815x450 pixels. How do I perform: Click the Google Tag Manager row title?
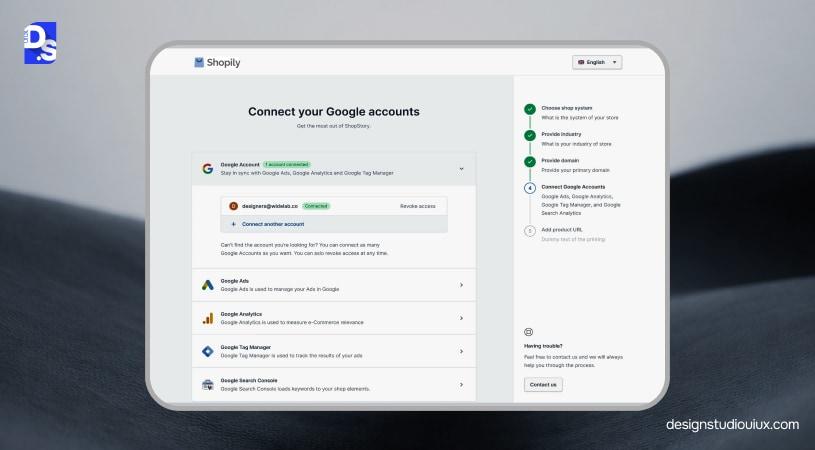tap(245, 347)
